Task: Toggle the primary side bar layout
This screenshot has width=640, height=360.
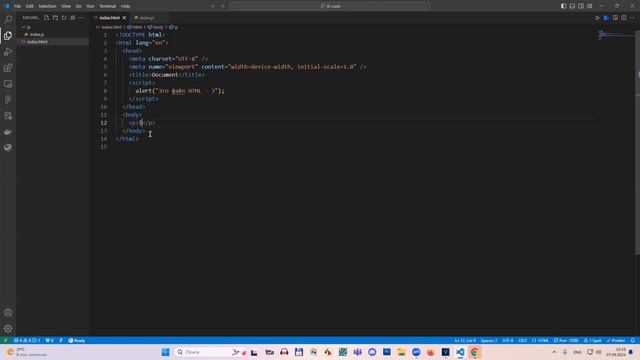Action: pos(563,6)
